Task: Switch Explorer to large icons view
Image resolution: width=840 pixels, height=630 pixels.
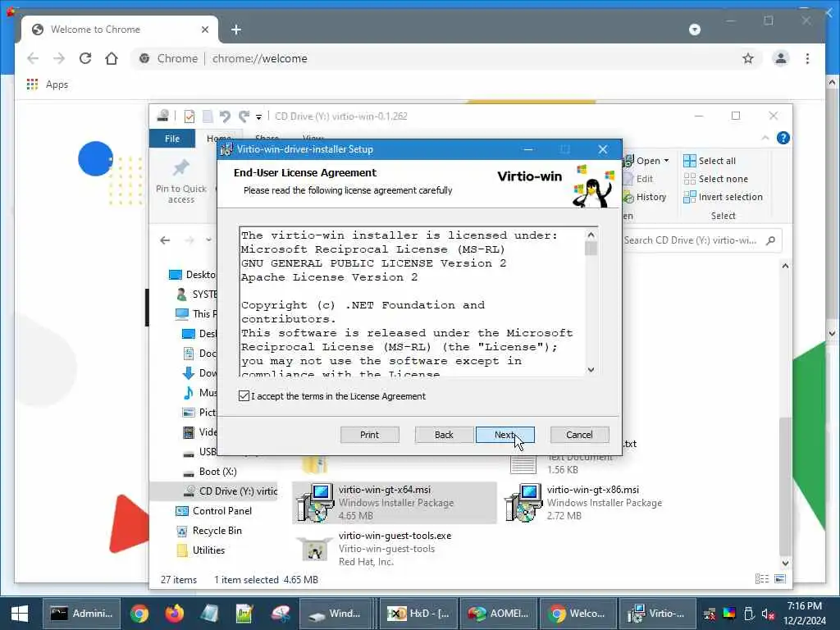Action: [x=780, y=579]
